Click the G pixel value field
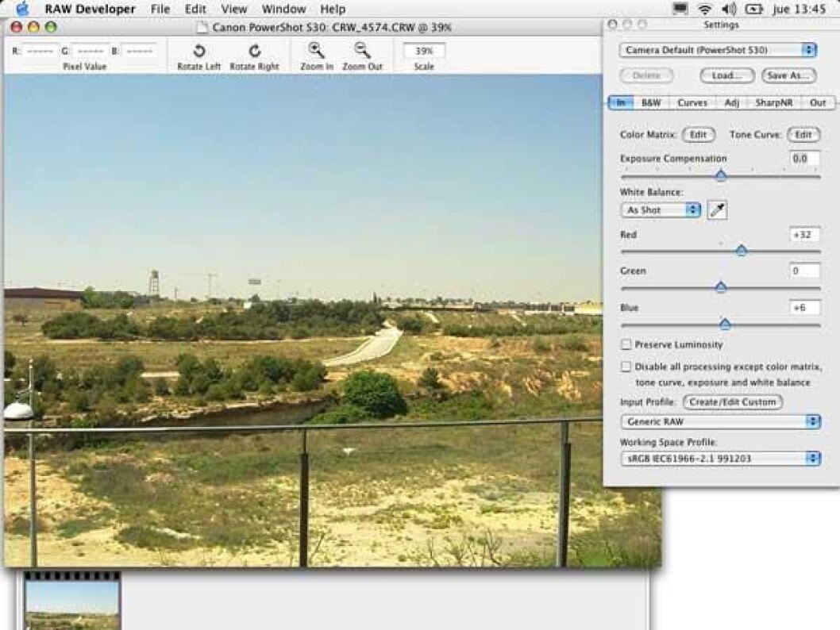This screenshot has width=840, height=630. [x=90, y=52]
